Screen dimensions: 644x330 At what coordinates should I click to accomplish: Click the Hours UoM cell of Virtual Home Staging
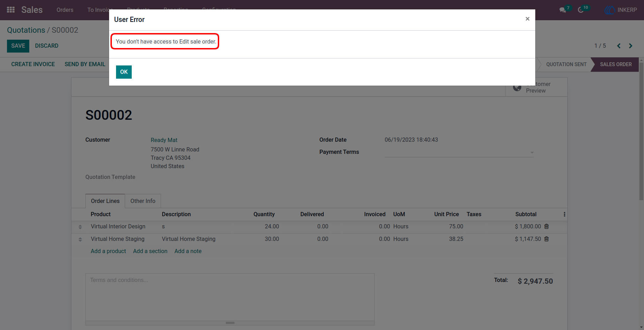(401, 239)
